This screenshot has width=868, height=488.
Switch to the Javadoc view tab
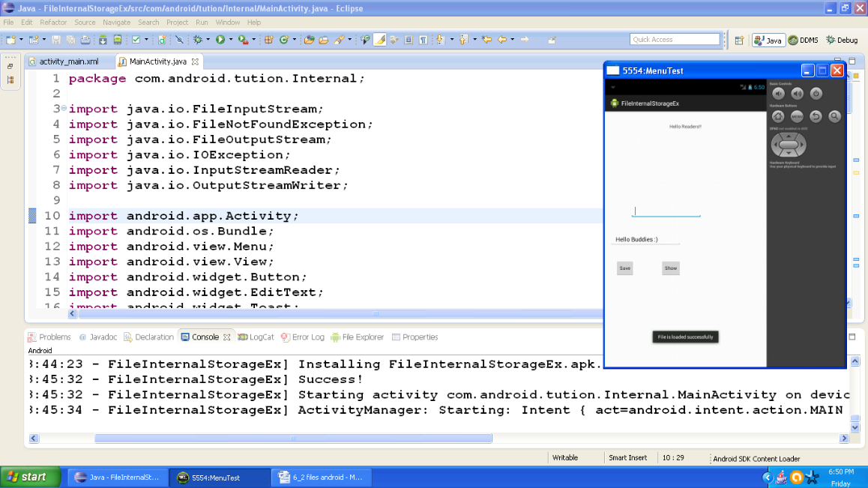(98, 337)
